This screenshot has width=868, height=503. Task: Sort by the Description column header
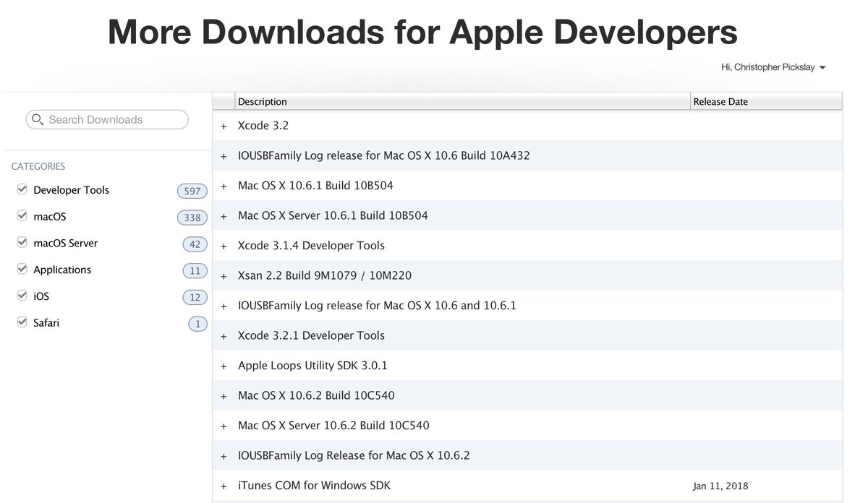(462, 101)
